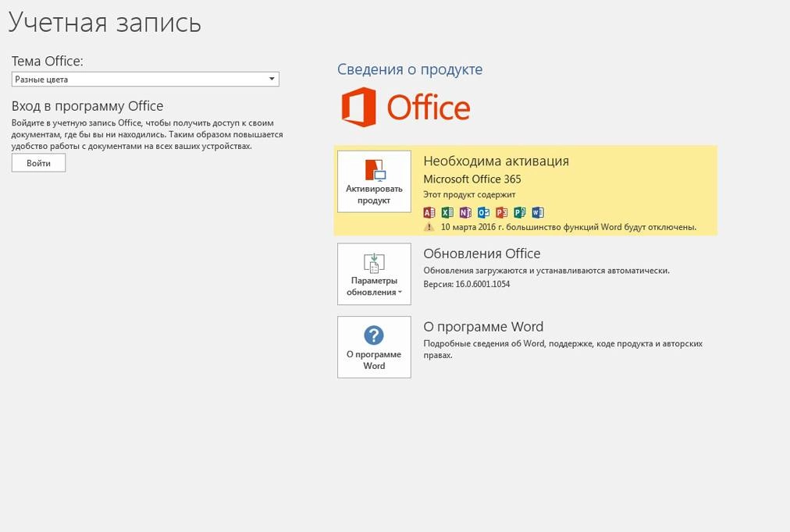Click the 10 марта 2016 warning text
This screenshot has width=790, height=532.
pyautogui.click(x=569, y=227)
